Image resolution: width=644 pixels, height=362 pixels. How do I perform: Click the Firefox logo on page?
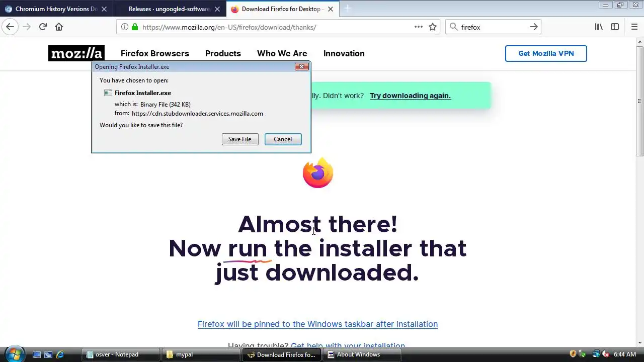tap(318, 173)
